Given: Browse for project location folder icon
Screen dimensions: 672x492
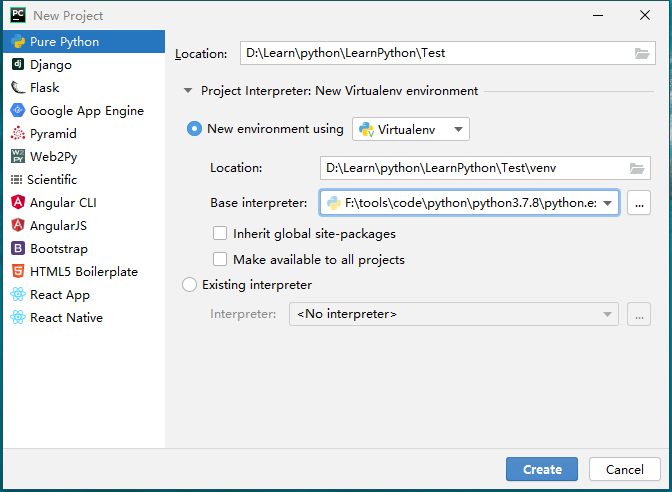Looking at the screenshot, I should (x=641, y=53).
